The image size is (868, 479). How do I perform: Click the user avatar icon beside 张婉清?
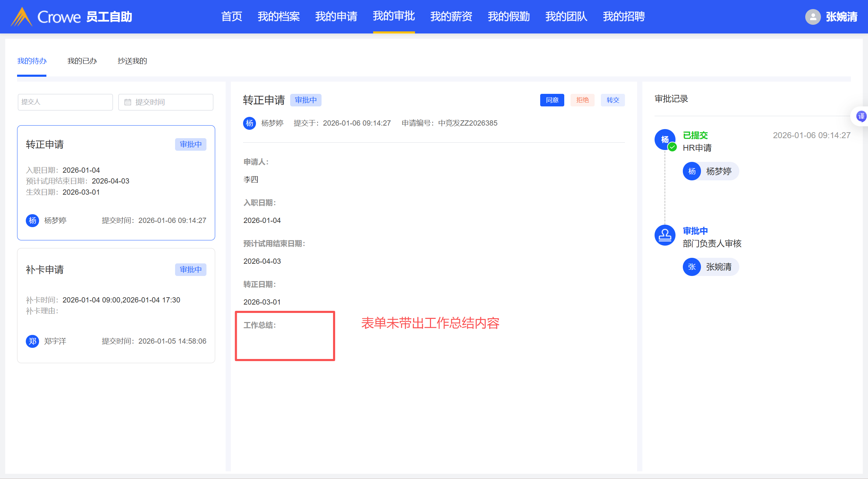pos(813,17)
